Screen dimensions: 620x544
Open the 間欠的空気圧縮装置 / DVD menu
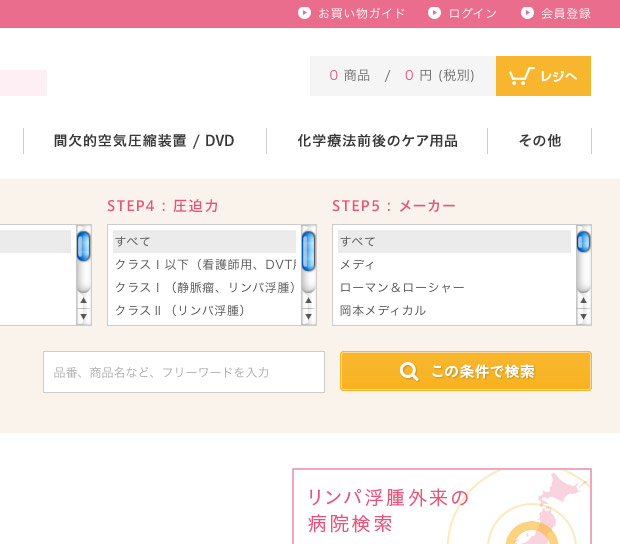[x=144, y=141]
